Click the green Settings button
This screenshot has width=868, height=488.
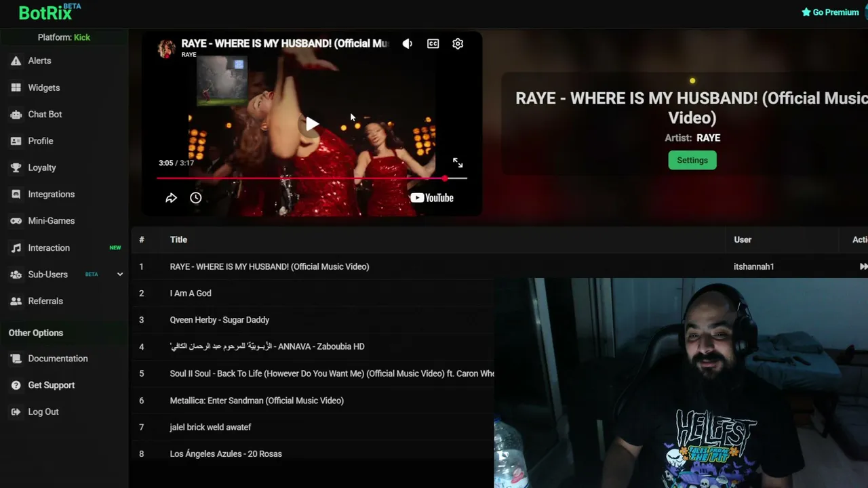(692, 161)
